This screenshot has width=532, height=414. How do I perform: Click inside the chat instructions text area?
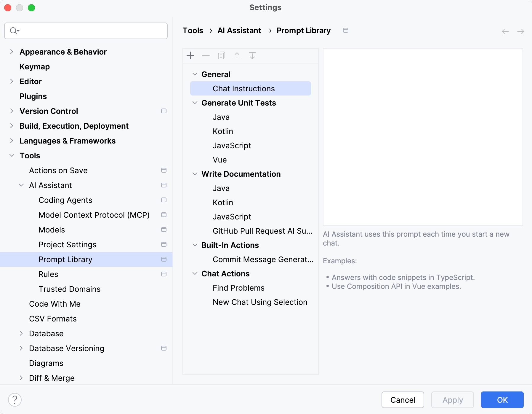[423, 136]
